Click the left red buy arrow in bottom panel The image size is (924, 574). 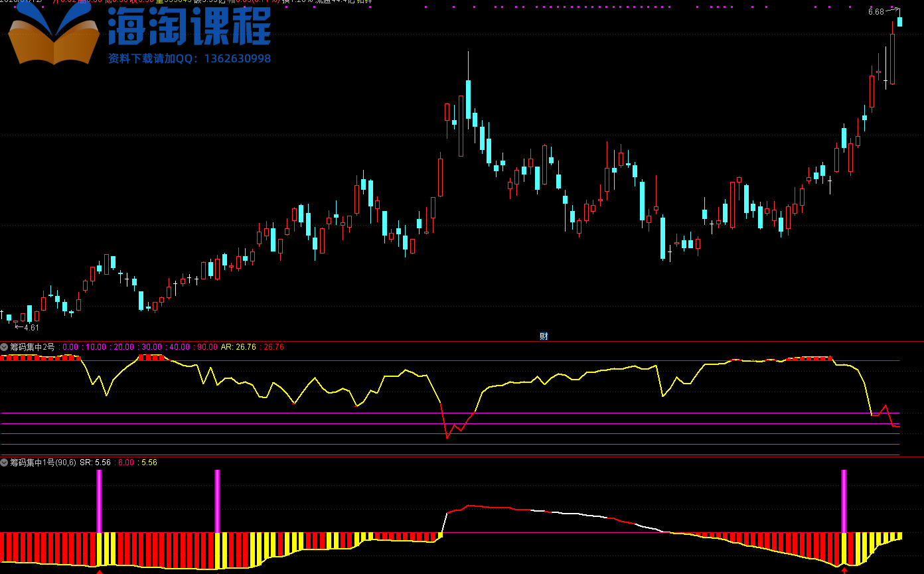(x=100, y=569)
